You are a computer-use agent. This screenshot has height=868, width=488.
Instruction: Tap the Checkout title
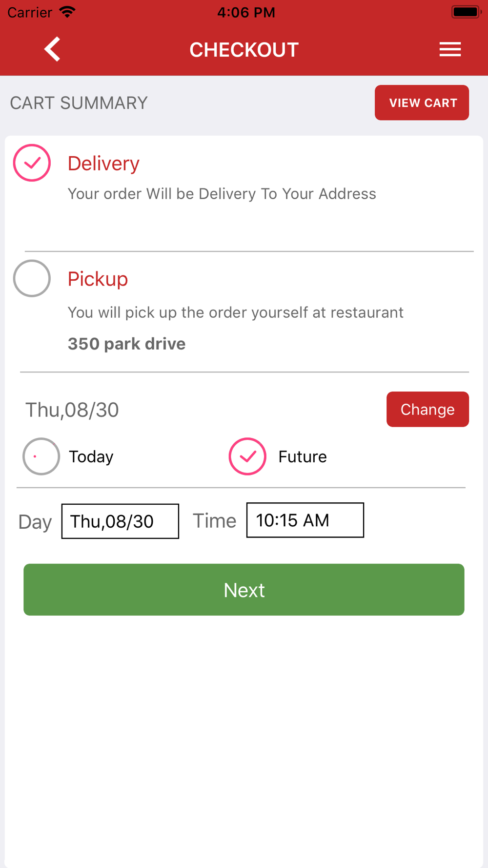(x=244, y=50)
